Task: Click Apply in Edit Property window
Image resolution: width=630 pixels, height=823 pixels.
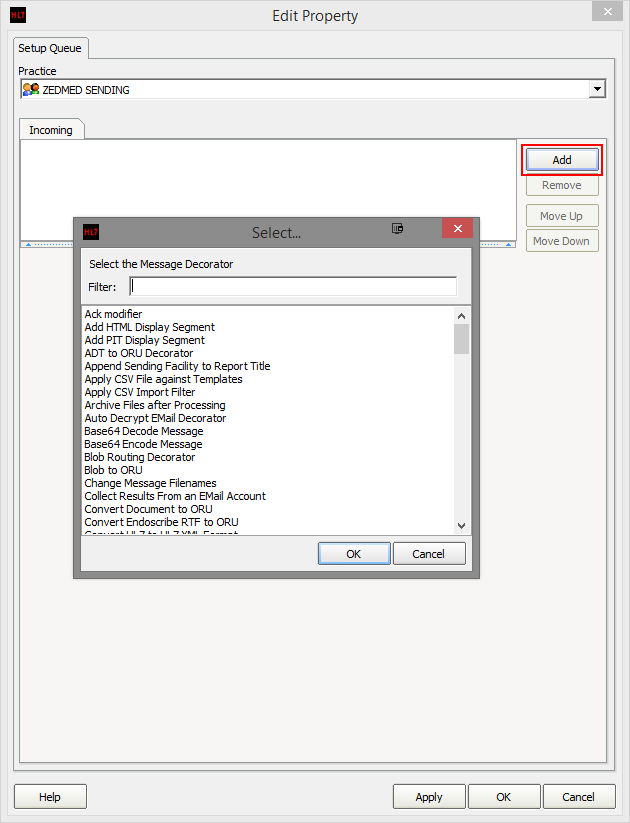Action: [x=429, y=797]
